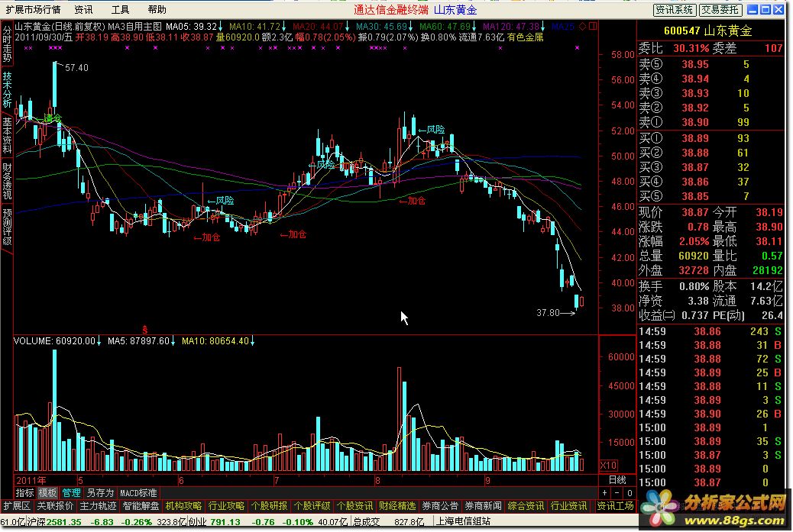Click the X10 volume scale indicator
The height and width of the screenshot is (532, 793).
pos(609,466)
